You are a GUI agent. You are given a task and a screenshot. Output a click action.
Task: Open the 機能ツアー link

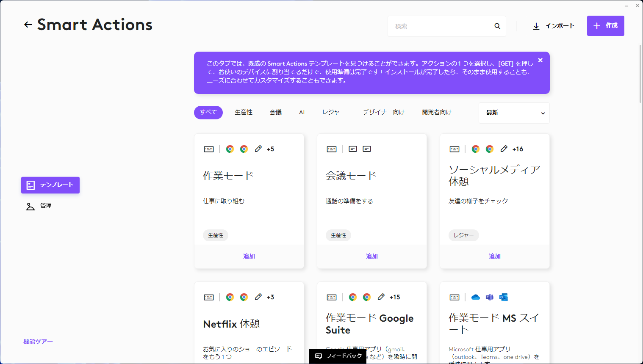pos(38,342)
